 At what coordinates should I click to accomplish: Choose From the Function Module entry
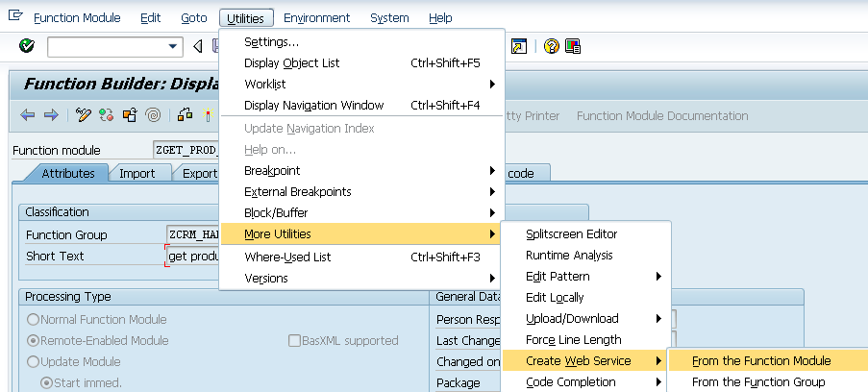click(761, 361)
